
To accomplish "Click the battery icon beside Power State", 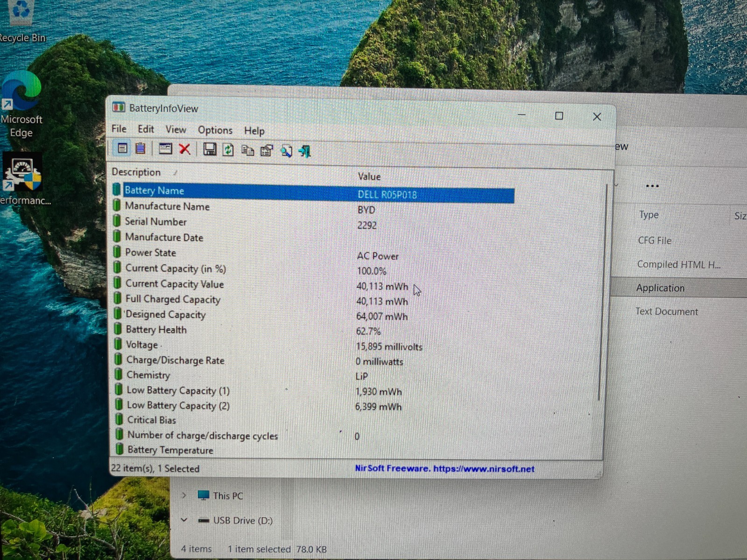I will pos(117,252).
